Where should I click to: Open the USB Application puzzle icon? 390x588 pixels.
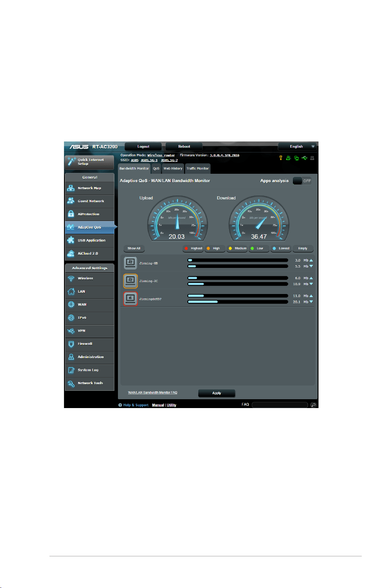(x=71, y=241)
